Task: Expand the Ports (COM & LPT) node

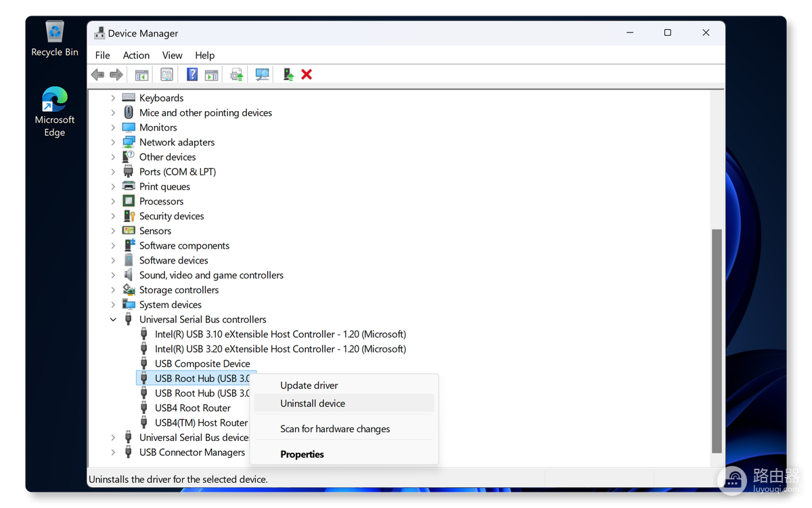Action: [113, 172]
